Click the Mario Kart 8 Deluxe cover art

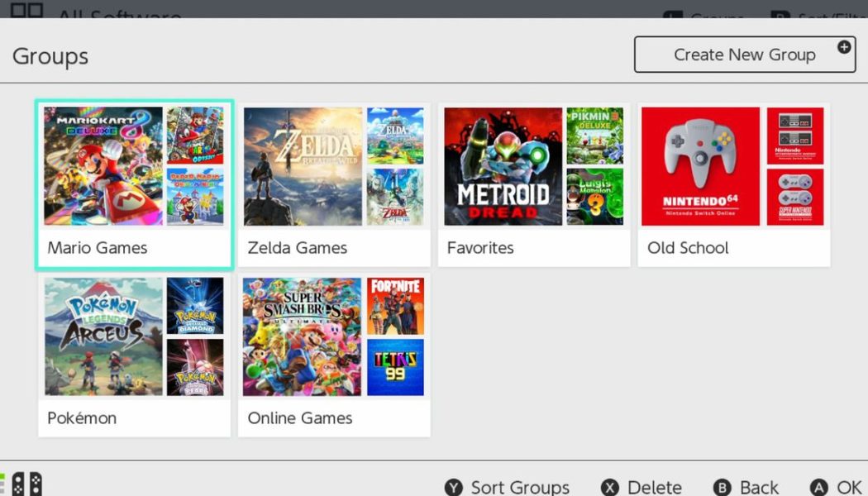[103, 165]
